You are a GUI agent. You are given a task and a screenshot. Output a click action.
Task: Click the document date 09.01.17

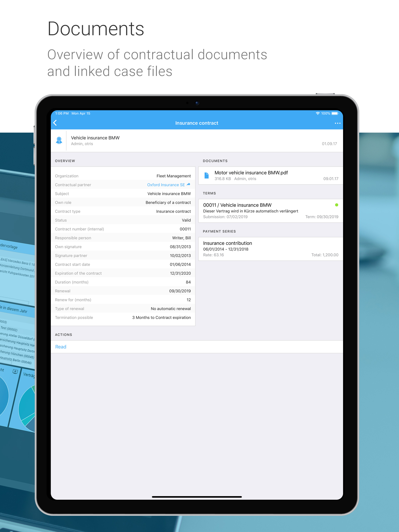331,179
